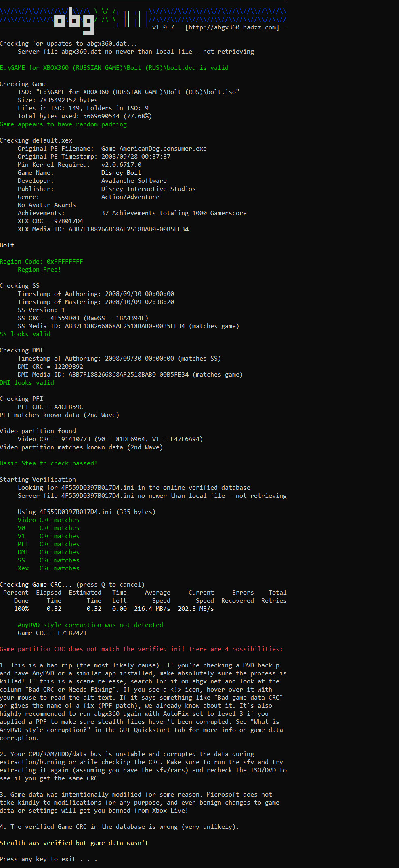Click "Looking for 4F559D0397B017D4.ini" line
The width and height of the screenshot is (399, 868).
(x=134, y=488)
